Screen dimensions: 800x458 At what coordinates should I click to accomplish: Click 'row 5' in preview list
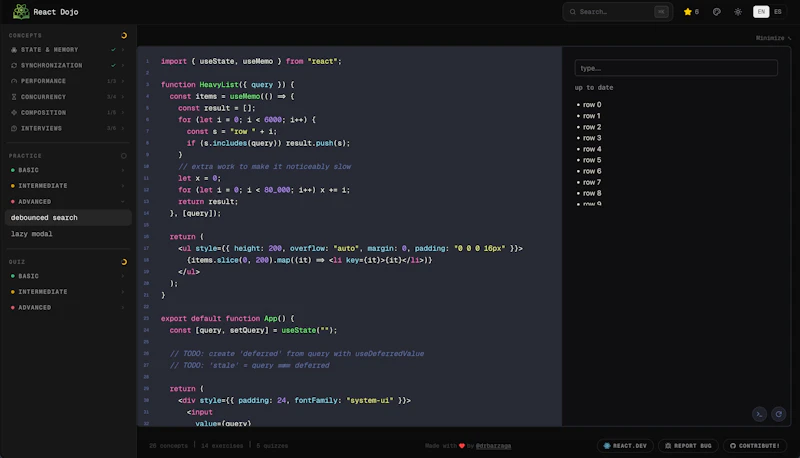click(592, 160)
